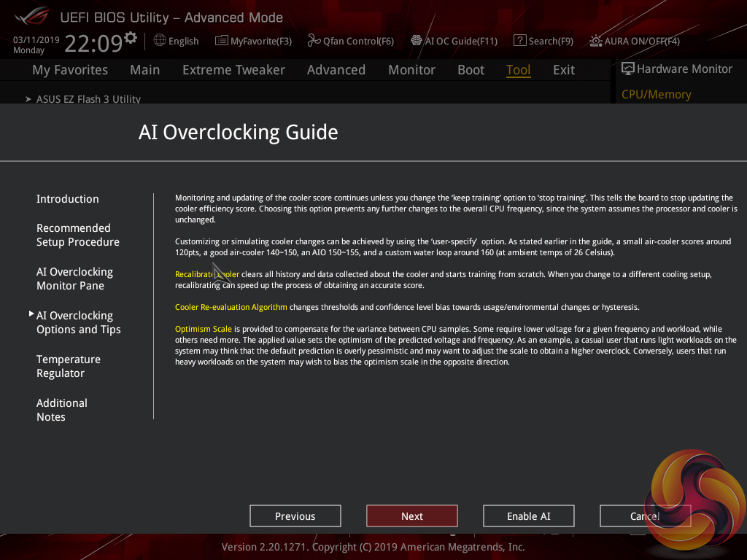Click the Cancel button
Screen dimensions: 747x560
click(645, 516)
